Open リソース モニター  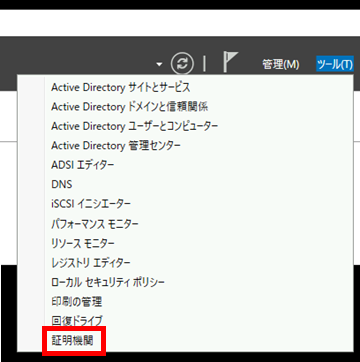pyautogui.click(x=83, y=243)
